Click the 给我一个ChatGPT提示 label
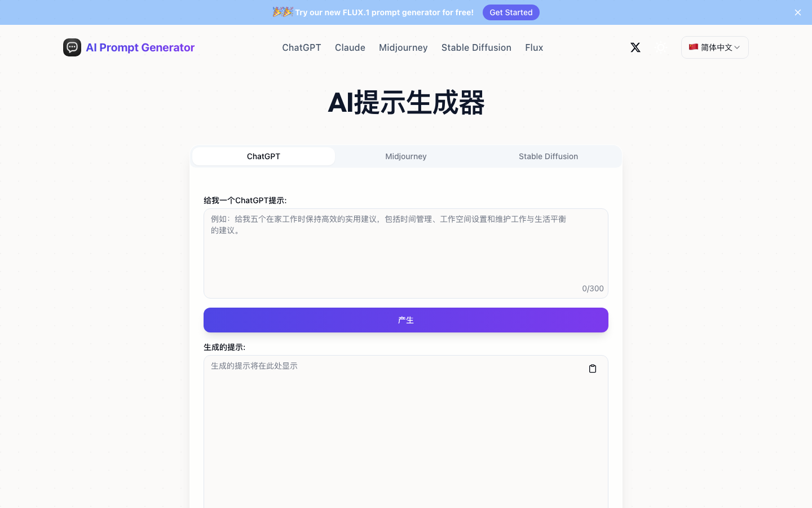Image resolution: width=812 pixels, height=508 pixels. (x=245, y=200)
